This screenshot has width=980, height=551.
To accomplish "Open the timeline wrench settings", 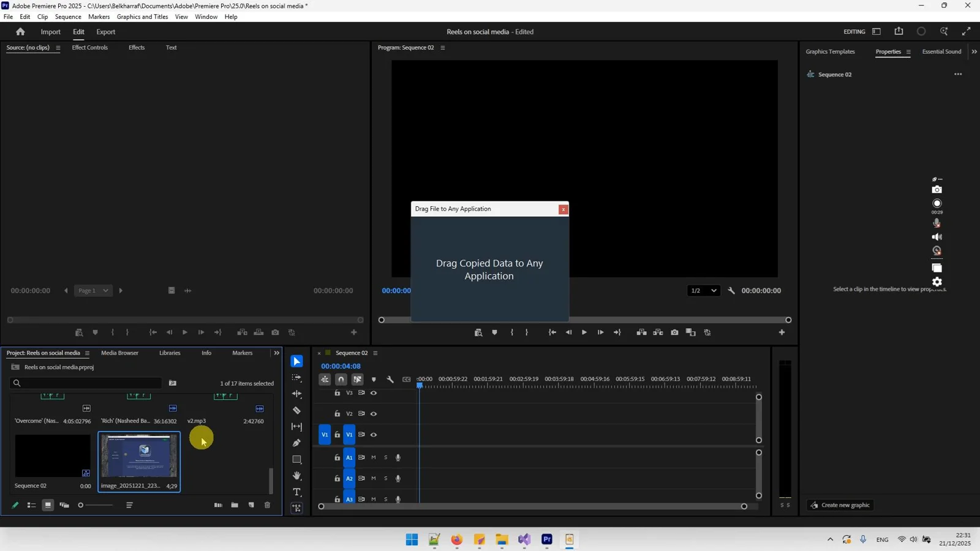I will (390, 380).
